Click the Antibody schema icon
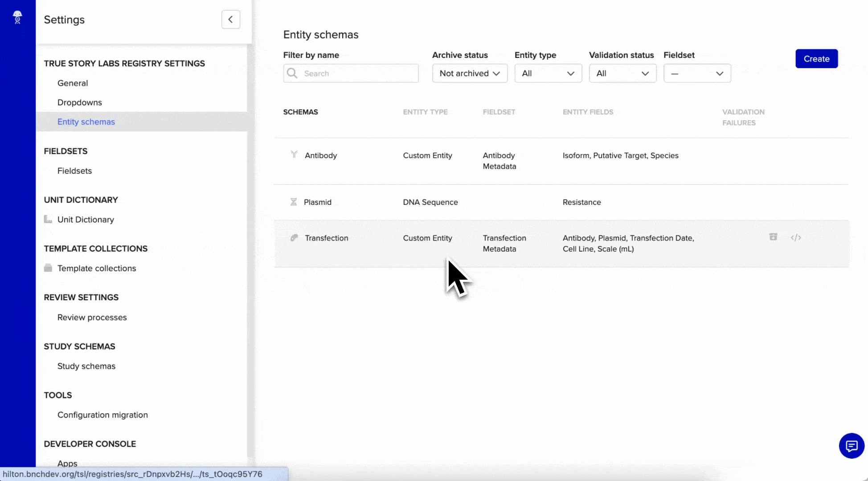The height and width of the screenshot is (481, 868). 294,155
